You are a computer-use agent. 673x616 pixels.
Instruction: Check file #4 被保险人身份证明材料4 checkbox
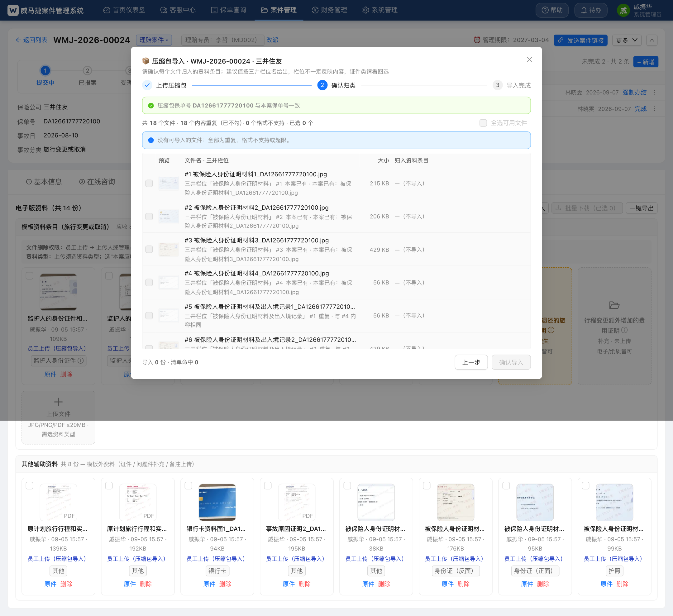(x=149, y=283)
